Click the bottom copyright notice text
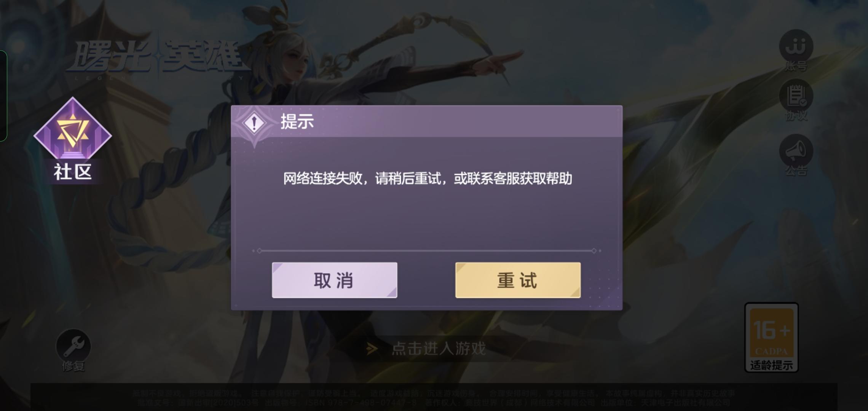 [x=434, y=398]
